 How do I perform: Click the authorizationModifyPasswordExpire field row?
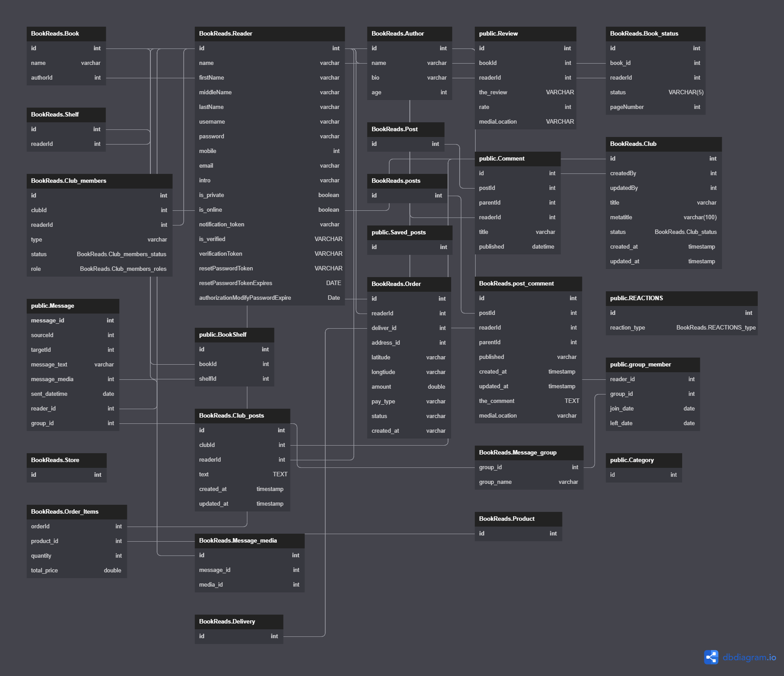click(x=270, y=298)
